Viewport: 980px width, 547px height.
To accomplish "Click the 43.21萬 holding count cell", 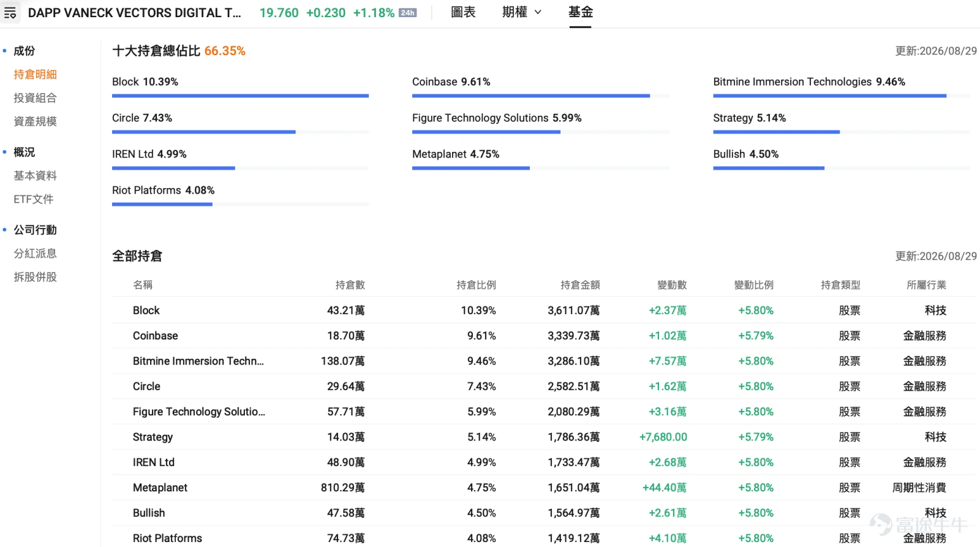I will 345,311.
